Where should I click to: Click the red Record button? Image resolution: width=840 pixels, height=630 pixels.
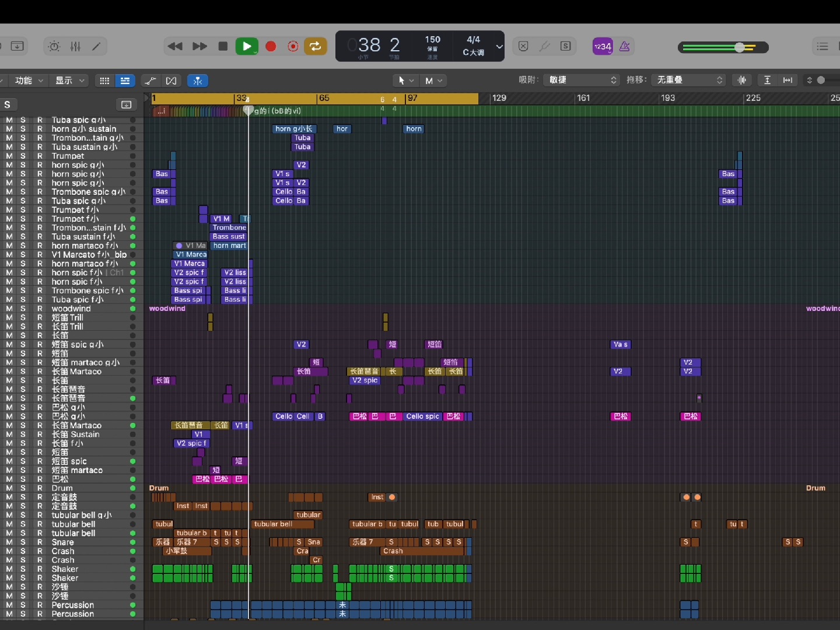(271, 46)
